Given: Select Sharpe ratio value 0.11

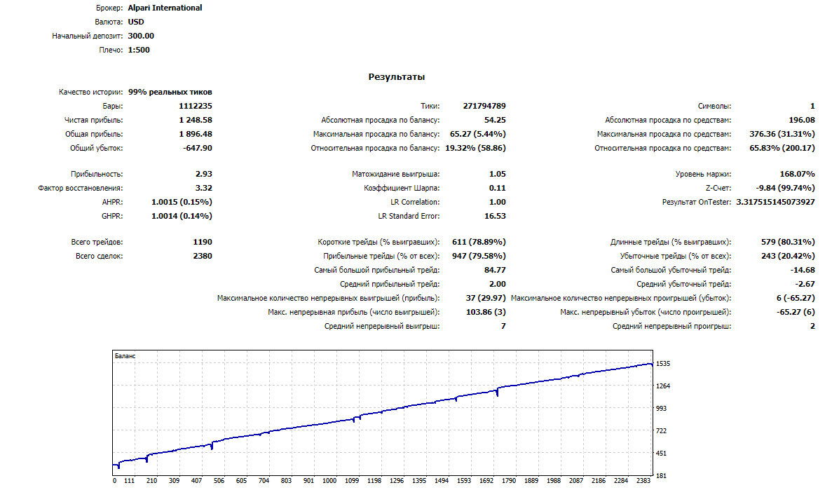Looking at the screenshot, I should click(x=497, y=188).
